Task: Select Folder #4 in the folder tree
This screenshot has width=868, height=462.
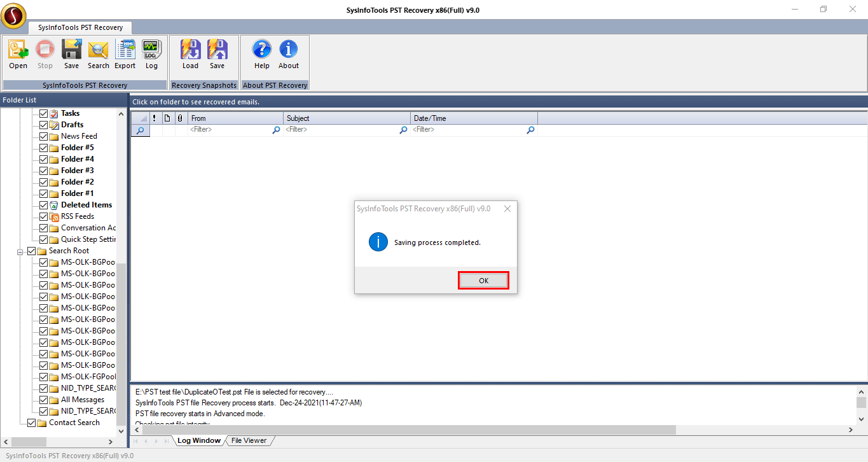Action: (x=78, y=159)
